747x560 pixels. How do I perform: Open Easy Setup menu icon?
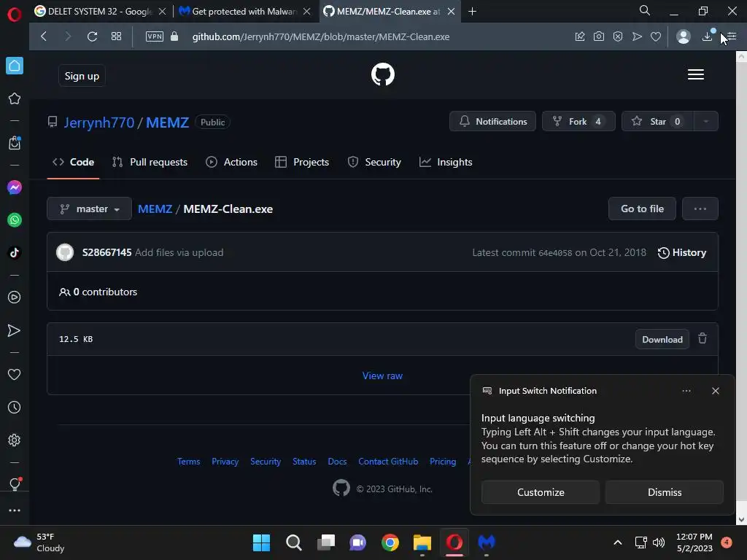tap(732, 36)
